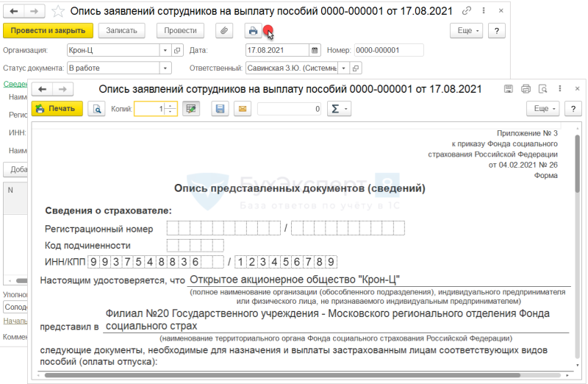
Task: Click the yellow Печать button
Action: point(57,109)
